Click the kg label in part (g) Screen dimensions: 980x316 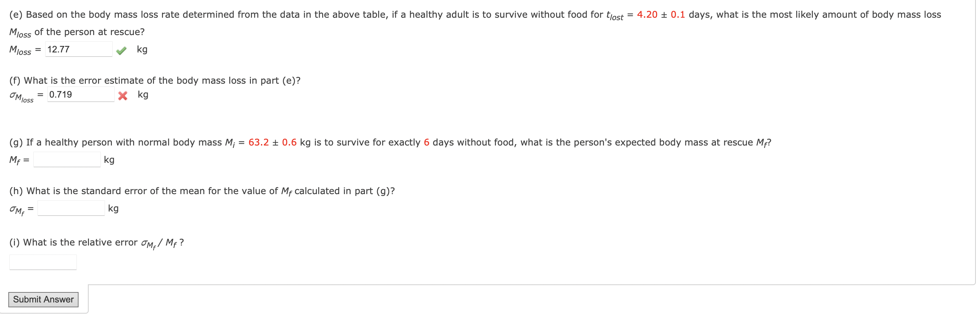click(x=109, y=160)
